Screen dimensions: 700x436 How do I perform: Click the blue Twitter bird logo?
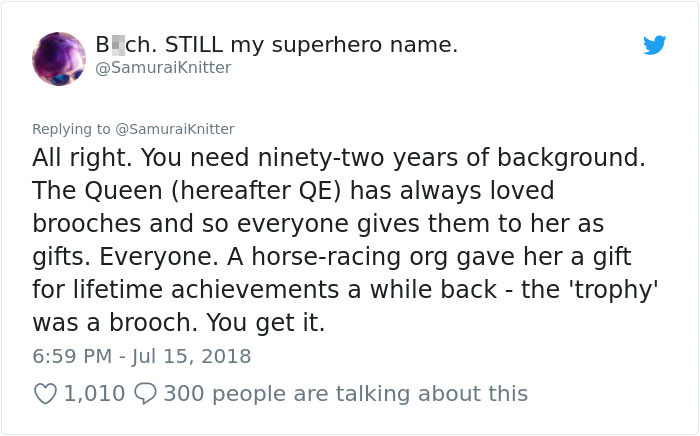(654, 45)
